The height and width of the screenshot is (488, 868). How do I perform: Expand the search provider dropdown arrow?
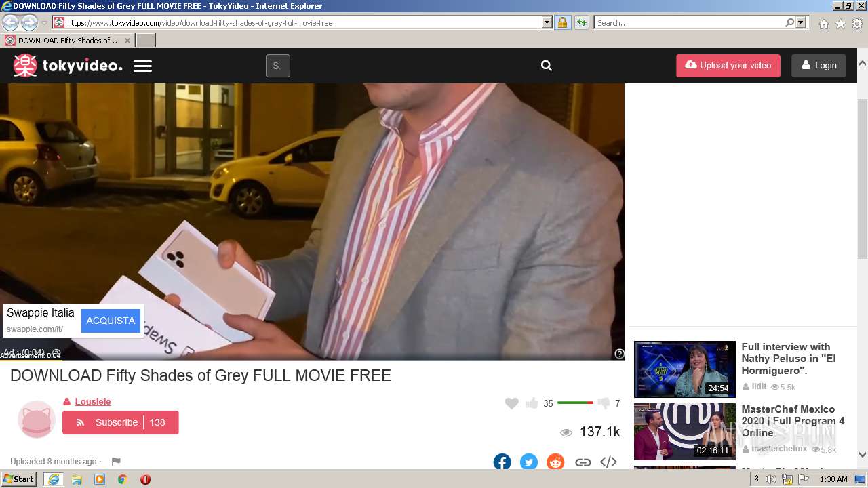[802, 22]
